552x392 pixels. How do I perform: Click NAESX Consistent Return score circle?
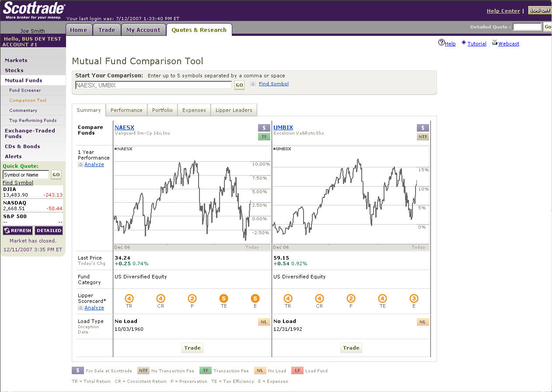pos(161,298)
